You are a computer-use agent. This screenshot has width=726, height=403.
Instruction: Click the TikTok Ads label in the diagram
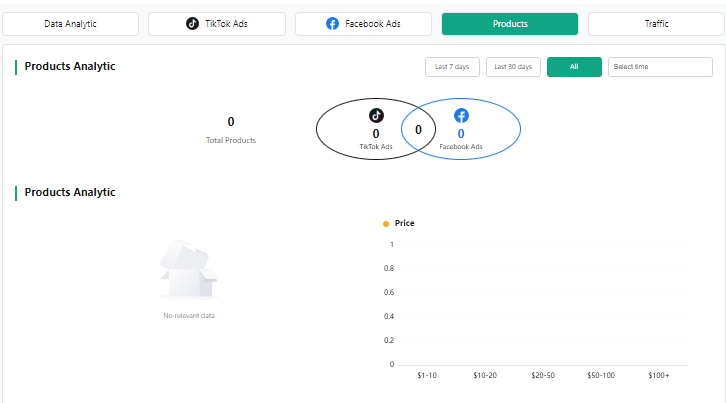pyautogui.click(x=376, y=146)
